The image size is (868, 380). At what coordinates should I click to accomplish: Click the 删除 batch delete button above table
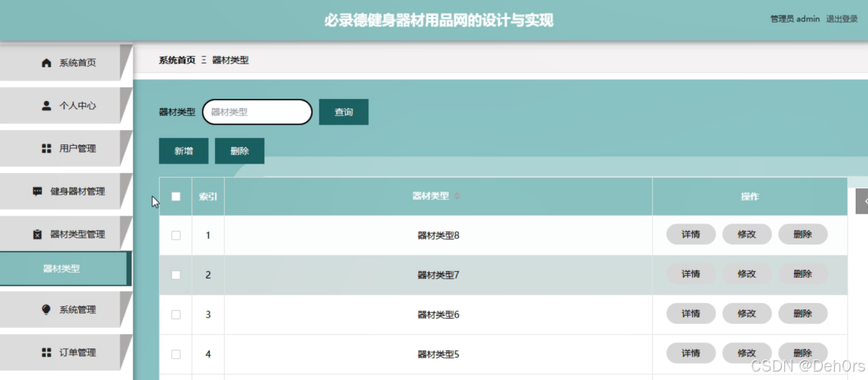[240, 151]
